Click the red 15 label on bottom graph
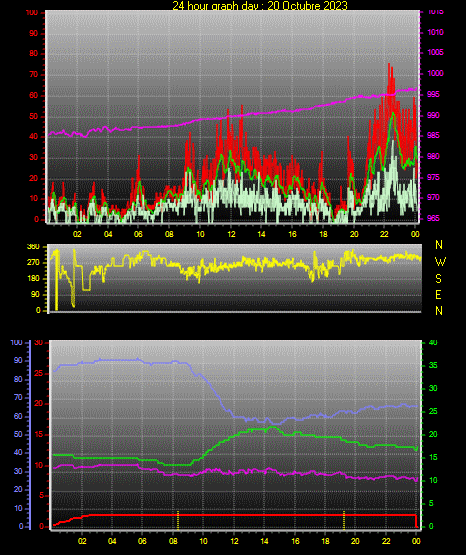 coord(39,434)
